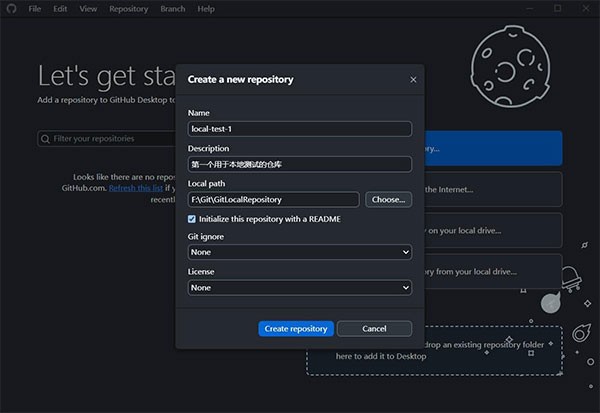
Task: Open the Repository menu
Action: [129, 9]
